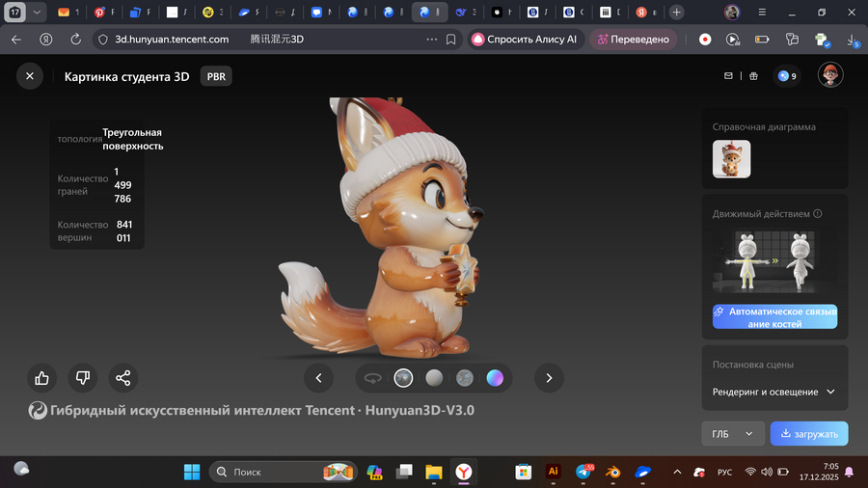Screen dimensions: 868x488
Task: Open the mail inbox envelope icon
Action: coord(729,76)
